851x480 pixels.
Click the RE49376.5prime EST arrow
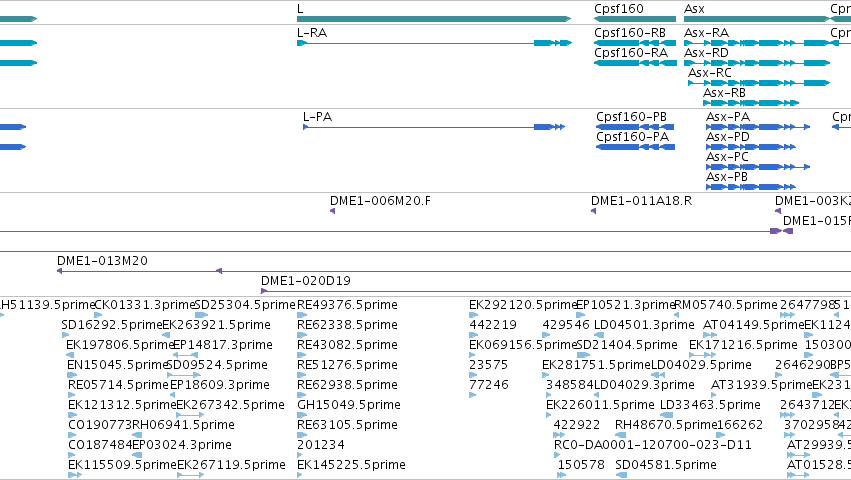(x=302, y=315)
